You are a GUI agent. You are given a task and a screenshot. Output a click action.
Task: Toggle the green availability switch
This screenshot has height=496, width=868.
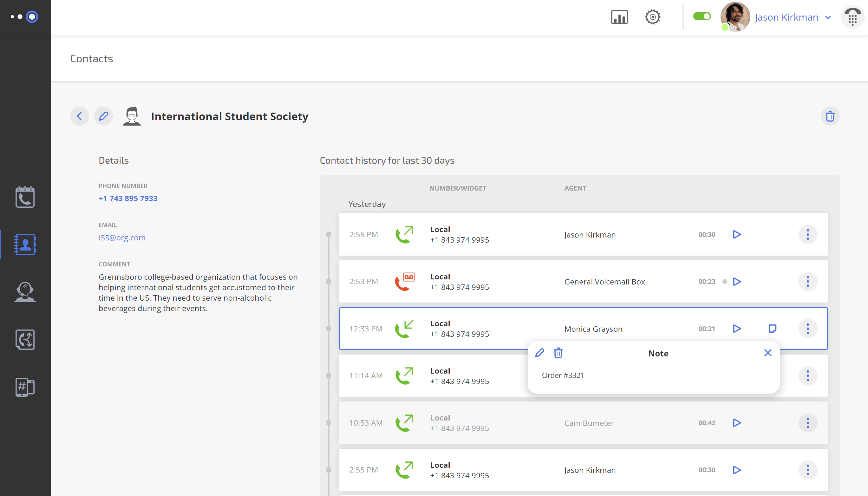[702, 16]
